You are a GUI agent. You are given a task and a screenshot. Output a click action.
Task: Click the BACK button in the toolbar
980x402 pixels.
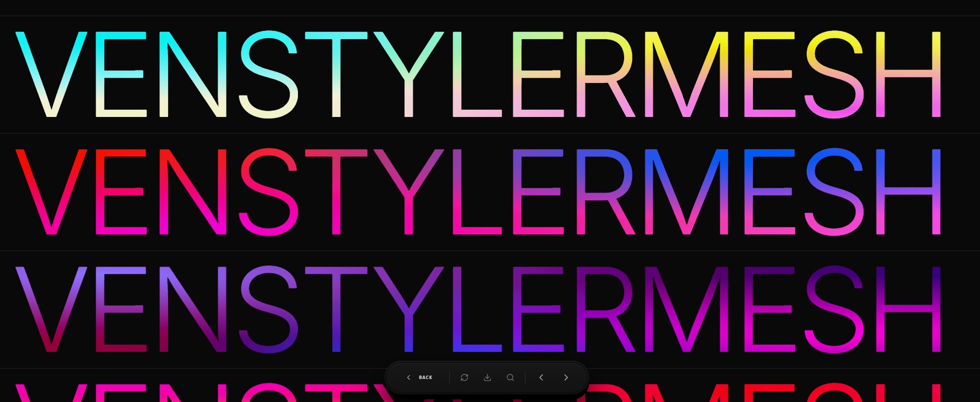click(420, 377)
